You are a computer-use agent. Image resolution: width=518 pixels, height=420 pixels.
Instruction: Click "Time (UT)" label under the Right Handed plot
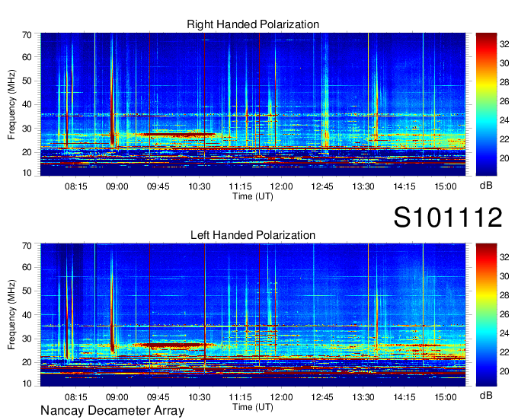coord(253,196)
